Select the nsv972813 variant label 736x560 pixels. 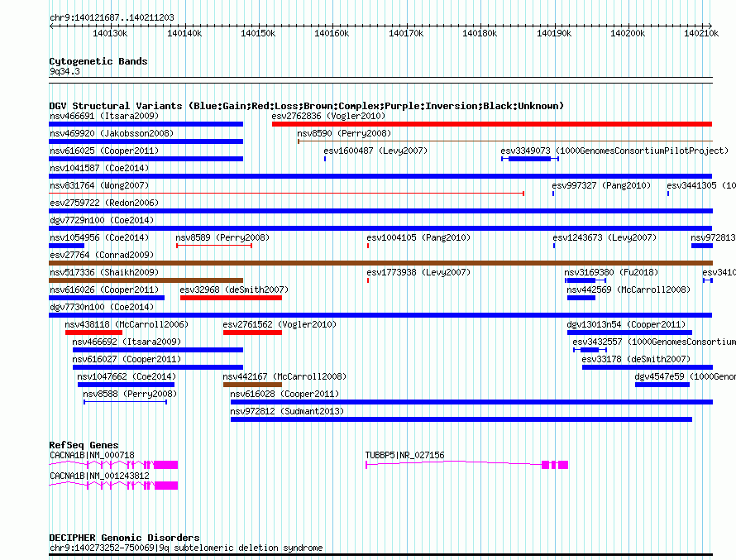pos(713,237)
